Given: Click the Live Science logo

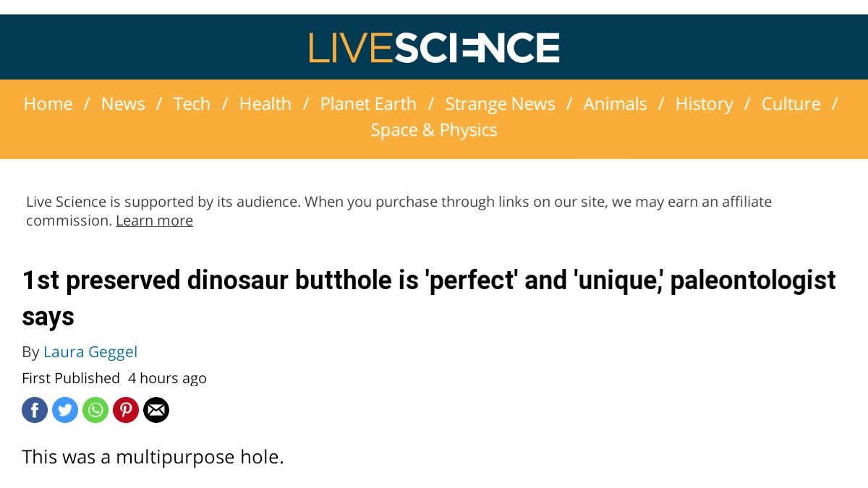Looking at the screenshot, I should pyautogui.click(x=434, y=46).
